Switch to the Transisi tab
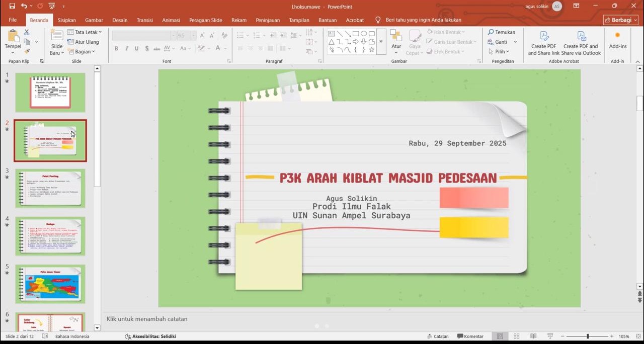Viewport: 644px width, 344px height. 144,20
